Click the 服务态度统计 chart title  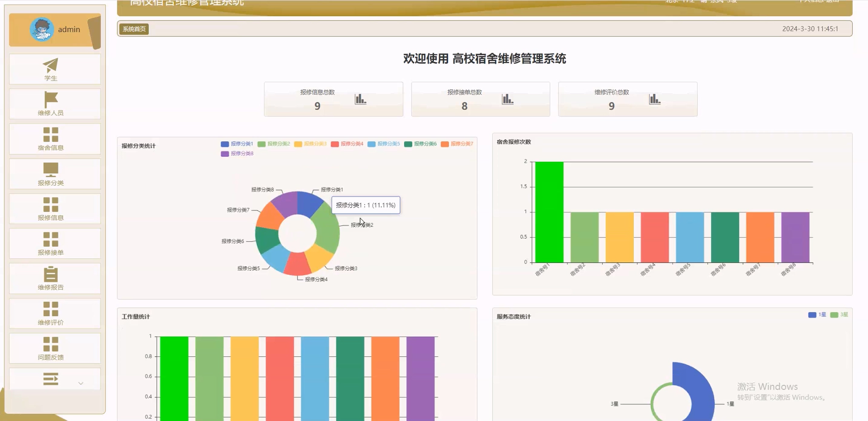tap(514, 317)
